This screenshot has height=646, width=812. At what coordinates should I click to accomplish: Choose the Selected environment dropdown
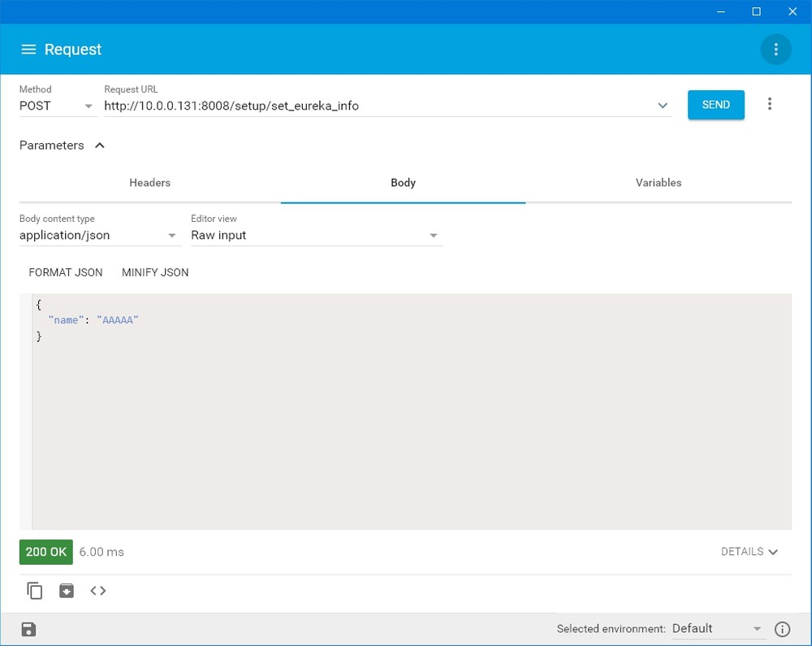coord(716,629)
